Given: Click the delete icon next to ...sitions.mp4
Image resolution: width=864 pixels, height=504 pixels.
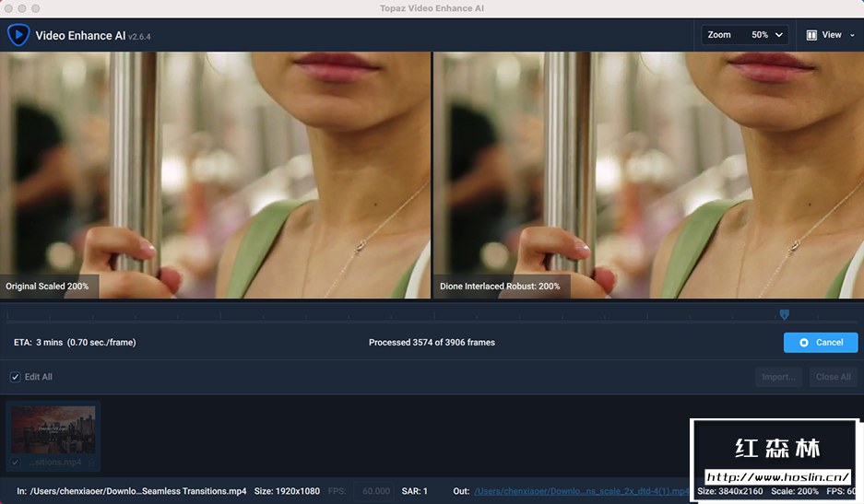Looking at the screenshot, I should pos(91,463).
